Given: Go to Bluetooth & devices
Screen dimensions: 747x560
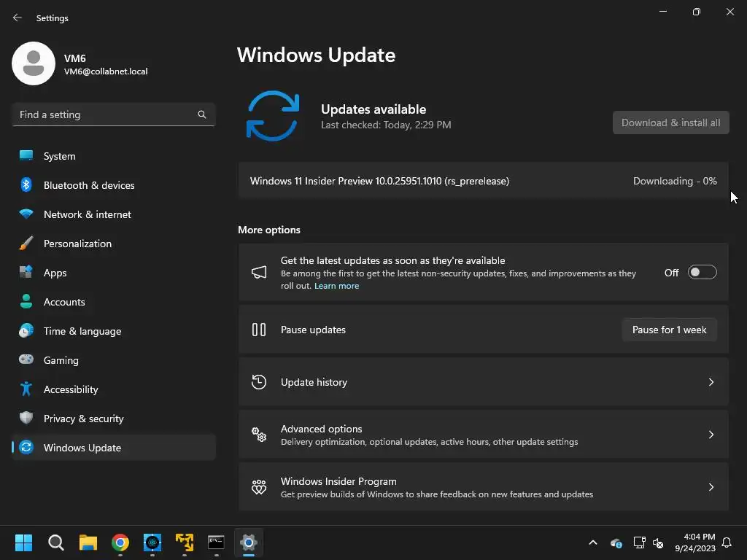Looking at the screenshot, I should (114, 184).
